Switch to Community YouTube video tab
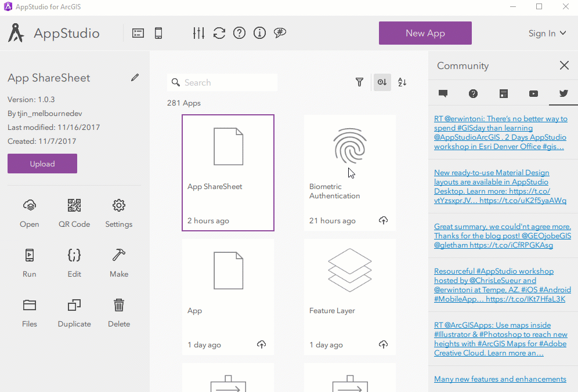 coord(533,93)
